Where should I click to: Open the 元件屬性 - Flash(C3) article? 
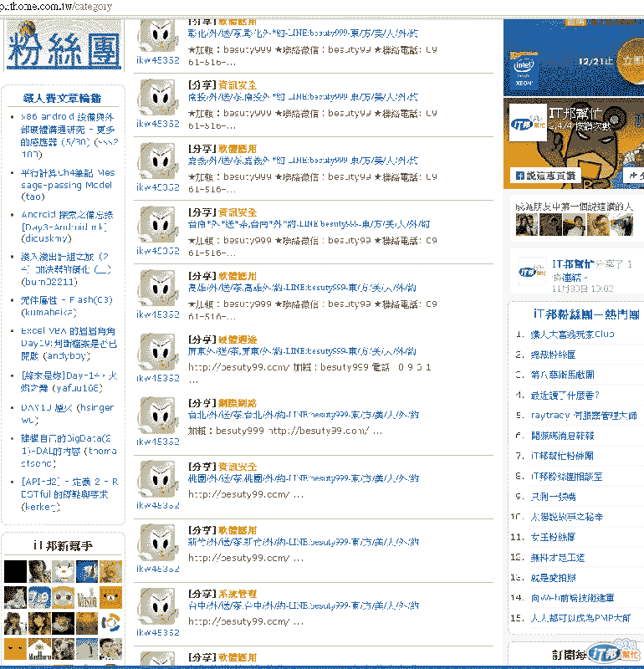[67, 306]
